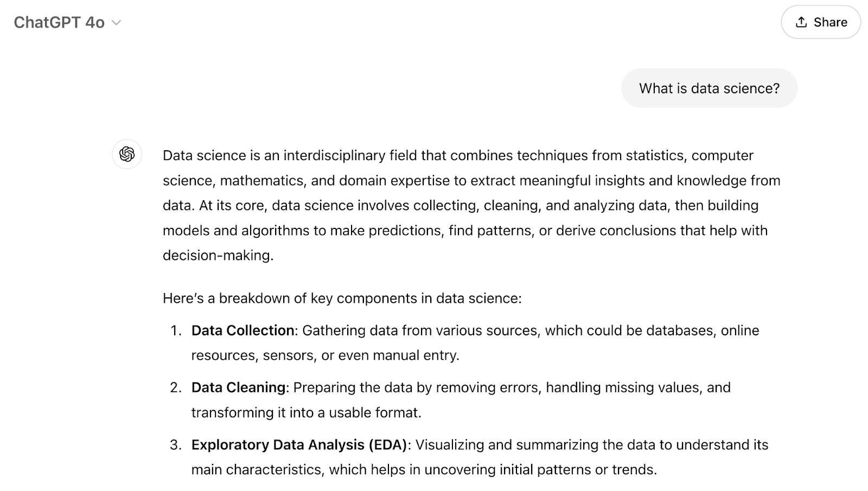Screen dimensions: 868x491
Task: Click numbered list item 2
Action: (x=175, y=387)
